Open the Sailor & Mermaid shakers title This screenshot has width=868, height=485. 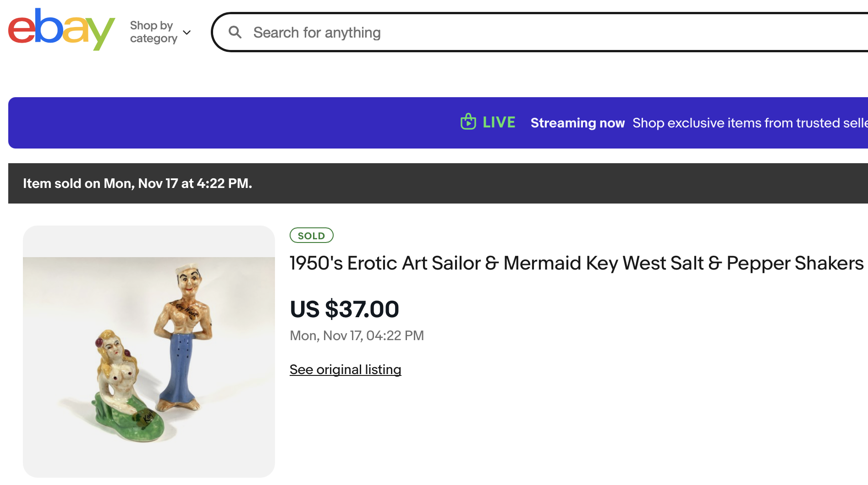576,263
